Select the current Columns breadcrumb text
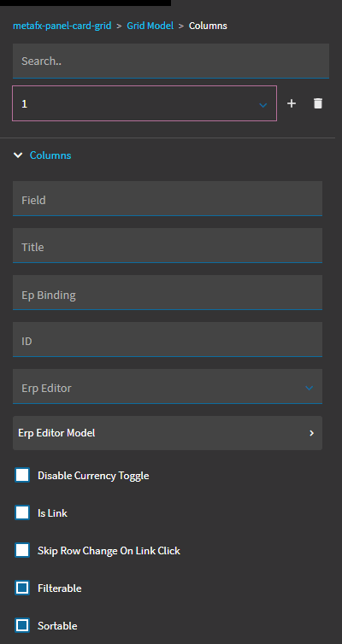 coord(208,26)
